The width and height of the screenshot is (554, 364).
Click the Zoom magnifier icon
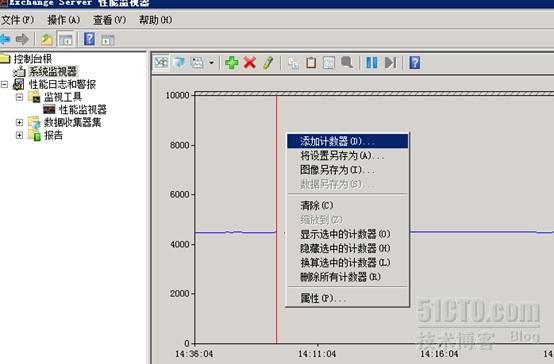tap(347, 63)
